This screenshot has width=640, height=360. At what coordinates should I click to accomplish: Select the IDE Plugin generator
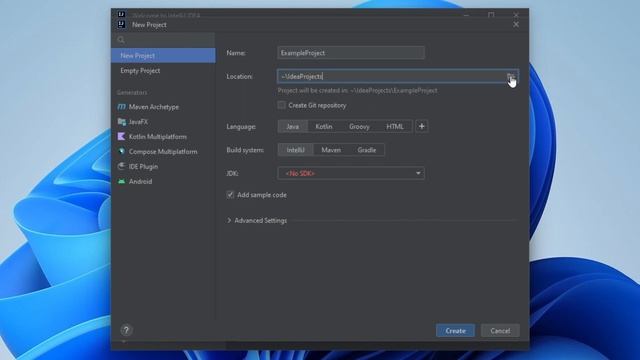tap(138, 167)
